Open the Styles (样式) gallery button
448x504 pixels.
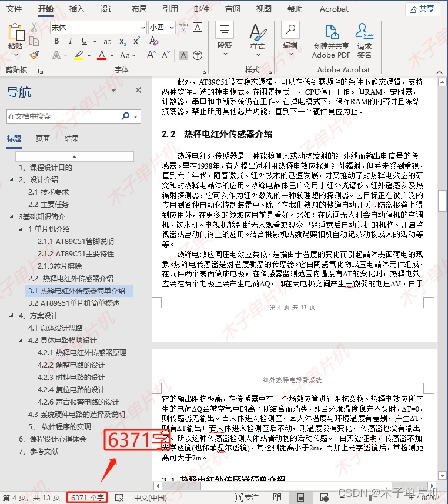(x=258, y=40)
